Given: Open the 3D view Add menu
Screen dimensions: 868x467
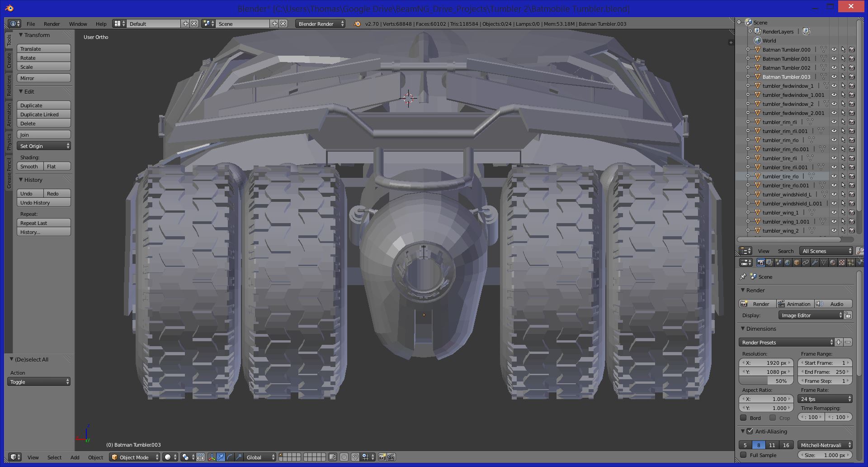Looking at the screenshot, I should pyautogui.click(x=75, y=457).
